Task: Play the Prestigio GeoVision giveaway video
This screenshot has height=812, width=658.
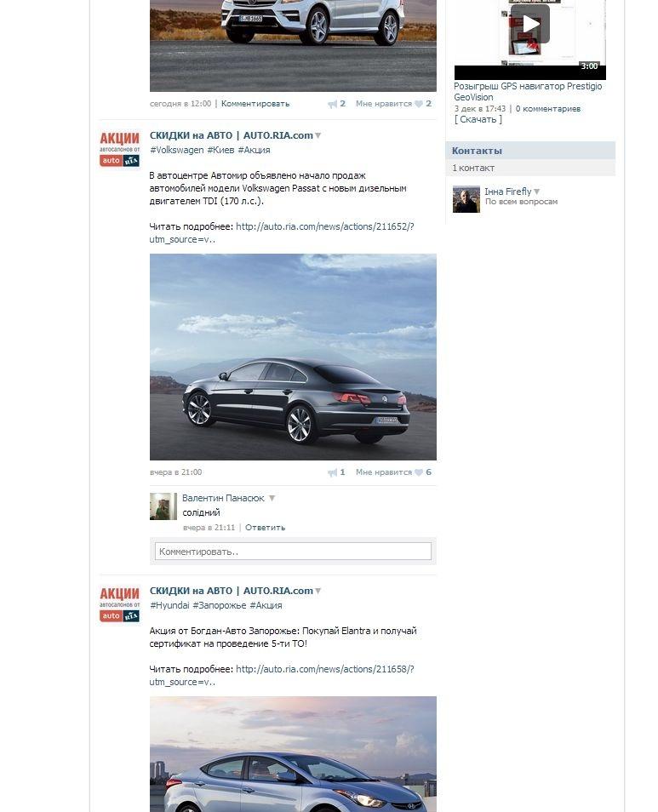Action: click(529, 24)
